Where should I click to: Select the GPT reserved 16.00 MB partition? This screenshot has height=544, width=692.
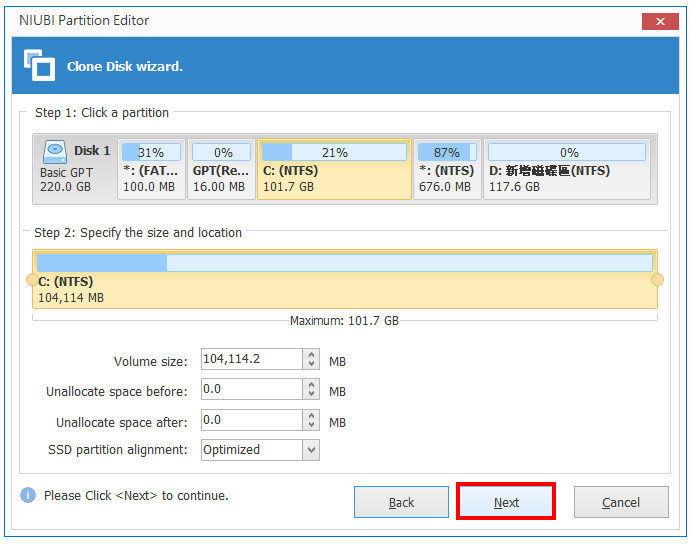tap(221, 169)
